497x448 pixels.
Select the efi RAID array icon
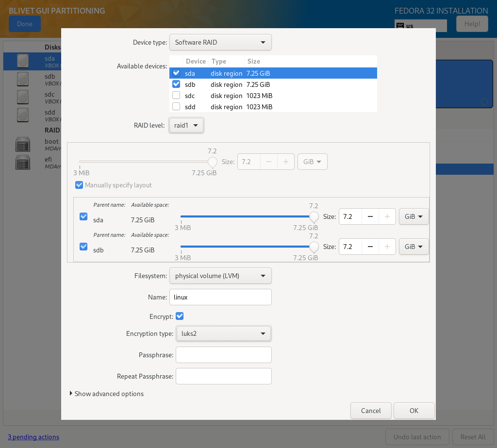point(23,162)
